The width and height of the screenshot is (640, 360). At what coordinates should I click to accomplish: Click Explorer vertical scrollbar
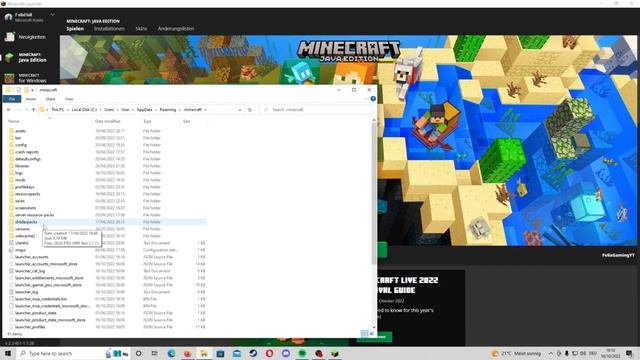(374, 194)
